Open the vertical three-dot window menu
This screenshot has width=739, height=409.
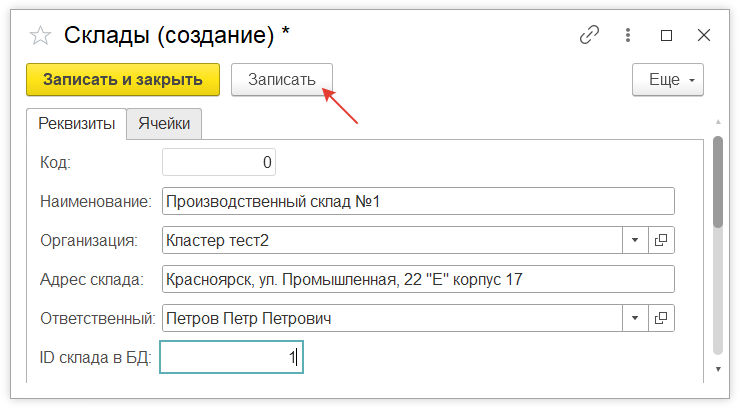coord(629,35)
